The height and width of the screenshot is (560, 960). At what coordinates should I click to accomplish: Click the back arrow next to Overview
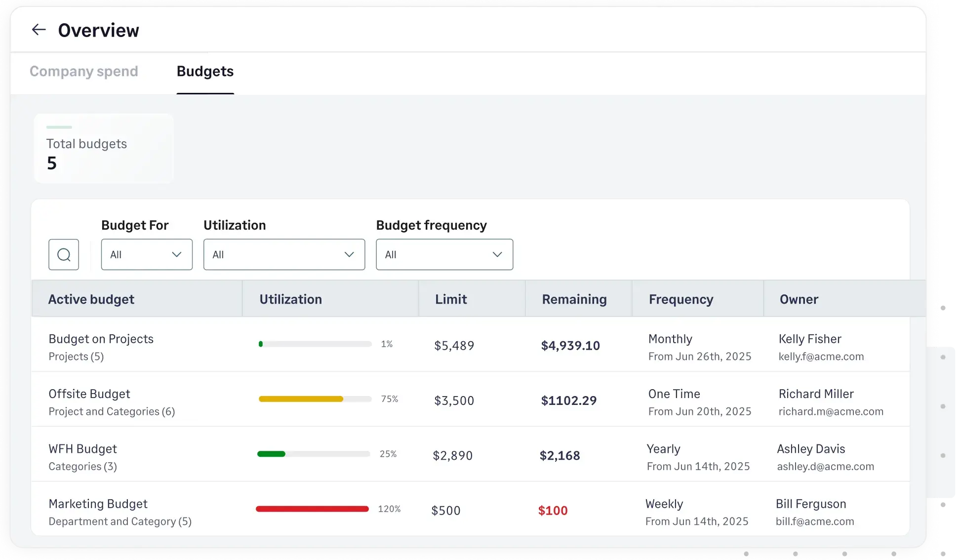point(39,30)
